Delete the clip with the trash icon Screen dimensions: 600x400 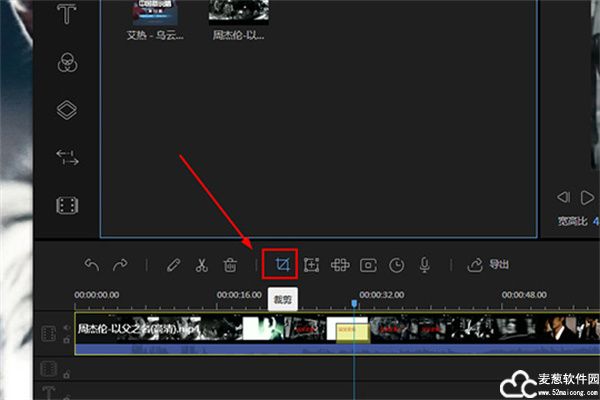pos(229,265)
